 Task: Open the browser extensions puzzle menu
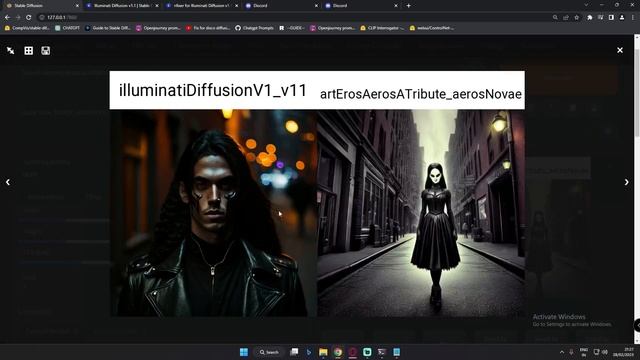pos(589,18)
